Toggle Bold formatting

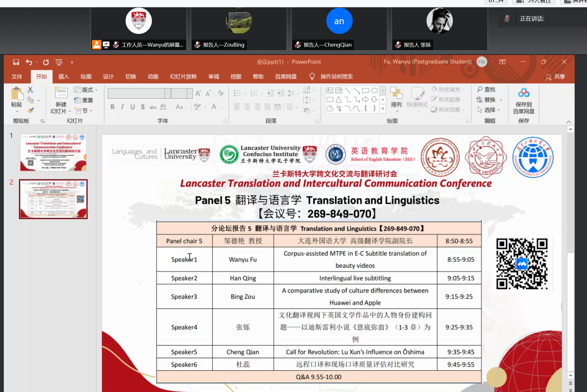tap(112, 107)
